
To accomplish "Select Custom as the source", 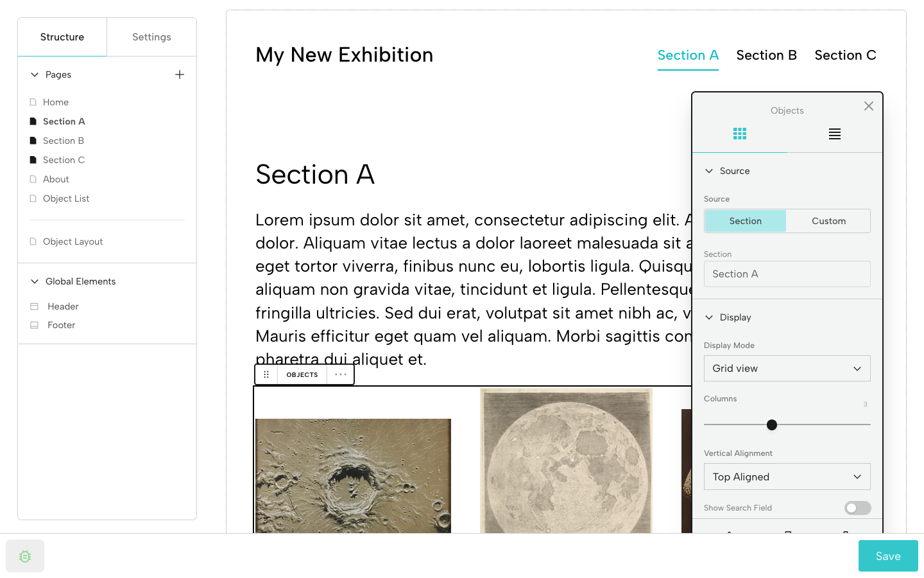I will point(828,221).
